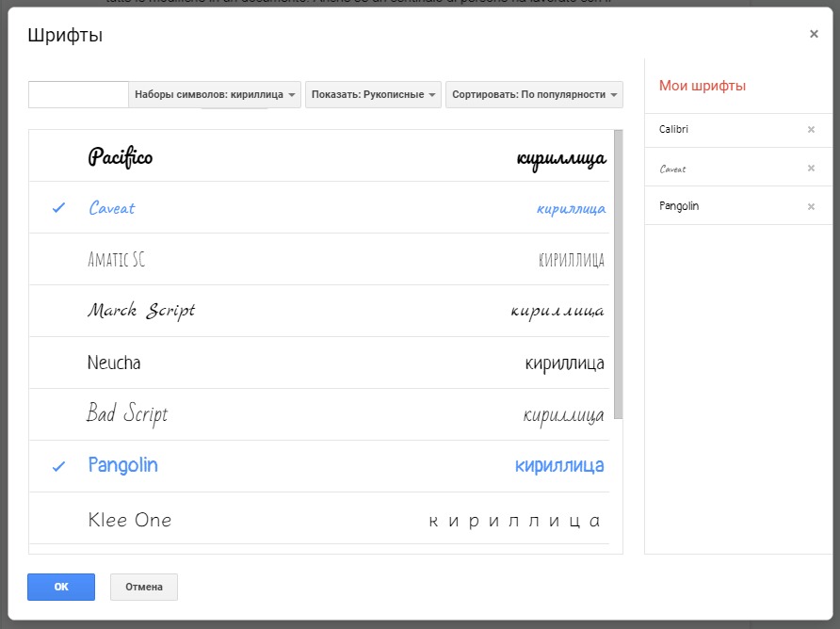840x629 pixels.
Task: Close the Шрифты dialog with the X
Action: click(x=814, y=34)
